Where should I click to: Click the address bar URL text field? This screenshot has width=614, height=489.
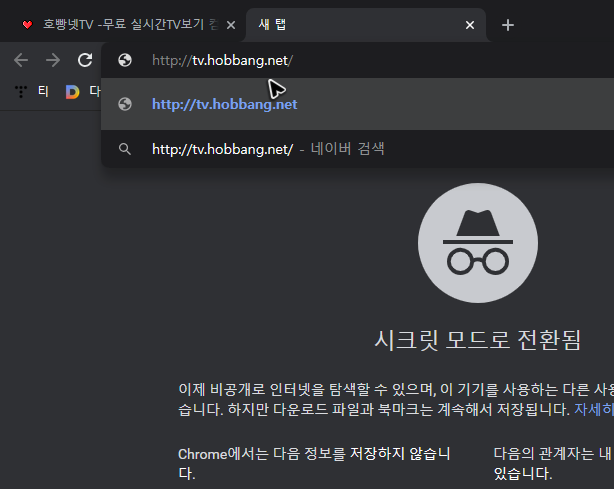[x=358, y=60]
